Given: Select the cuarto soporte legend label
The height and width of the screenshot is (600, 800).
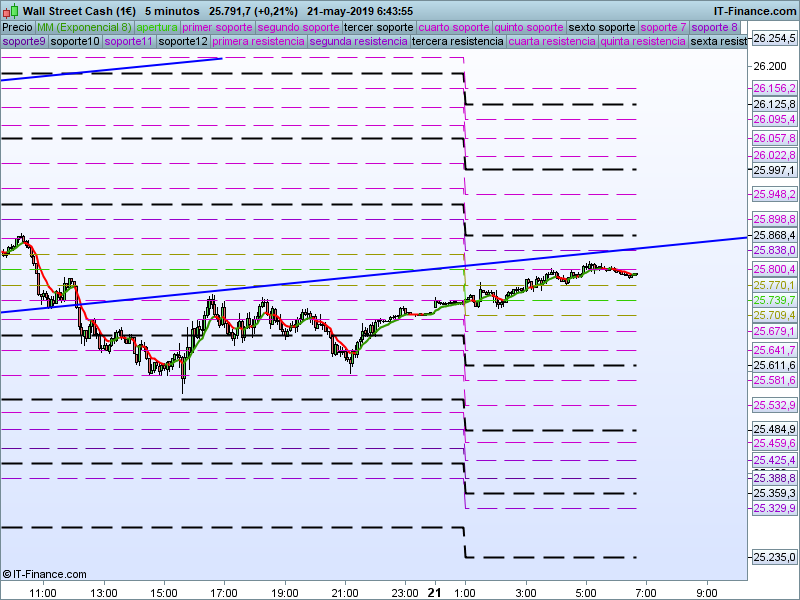Looking at the screenshot, I should [454, 28].
